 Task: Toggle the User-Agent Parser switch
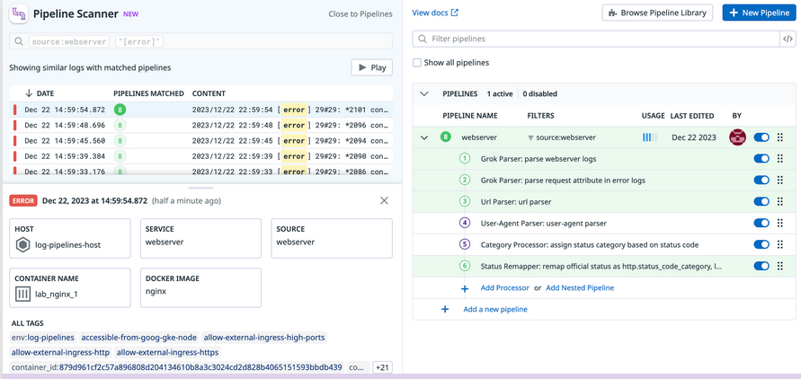(x=761, y=223)
